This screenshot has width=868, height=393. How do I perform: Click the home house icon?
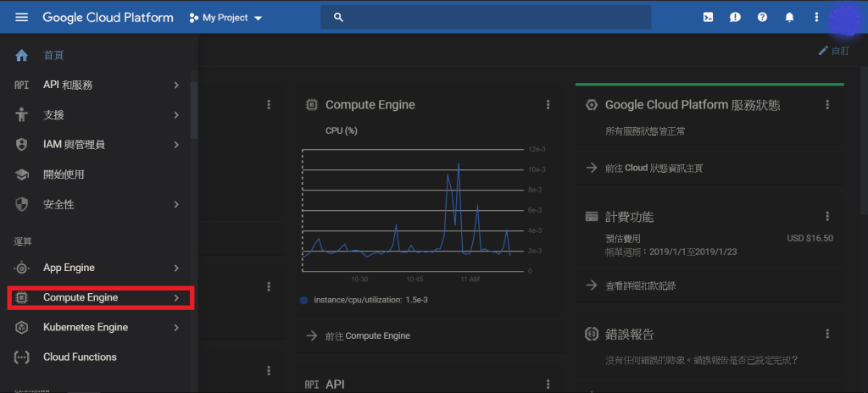click(x=21, y=55)
